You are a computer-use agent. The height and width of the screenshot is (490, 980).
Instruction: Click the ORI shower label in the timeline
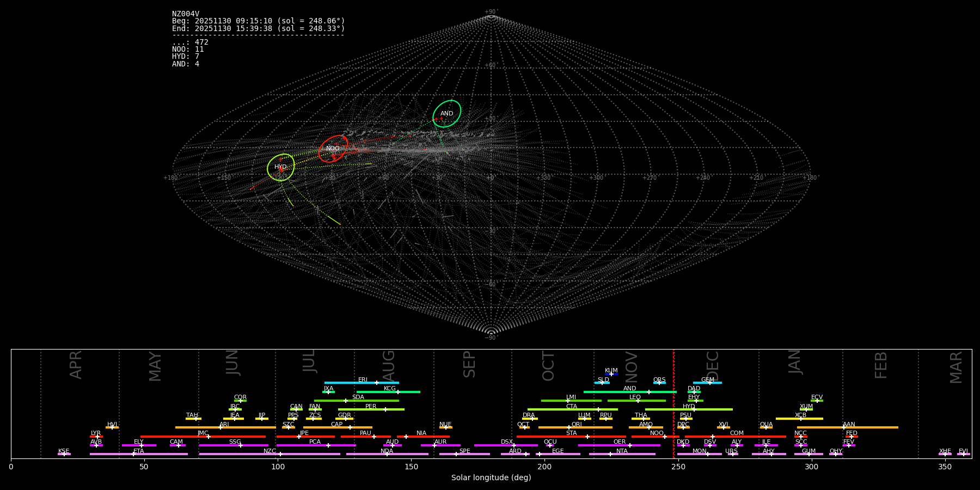[x=577, y=425]
